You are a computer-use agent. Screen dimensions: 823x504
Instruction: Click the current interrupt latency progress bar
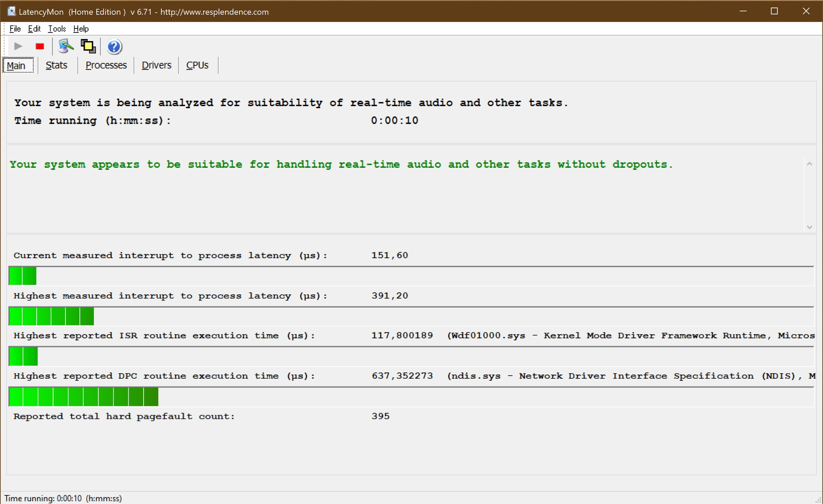click(411, 276)
